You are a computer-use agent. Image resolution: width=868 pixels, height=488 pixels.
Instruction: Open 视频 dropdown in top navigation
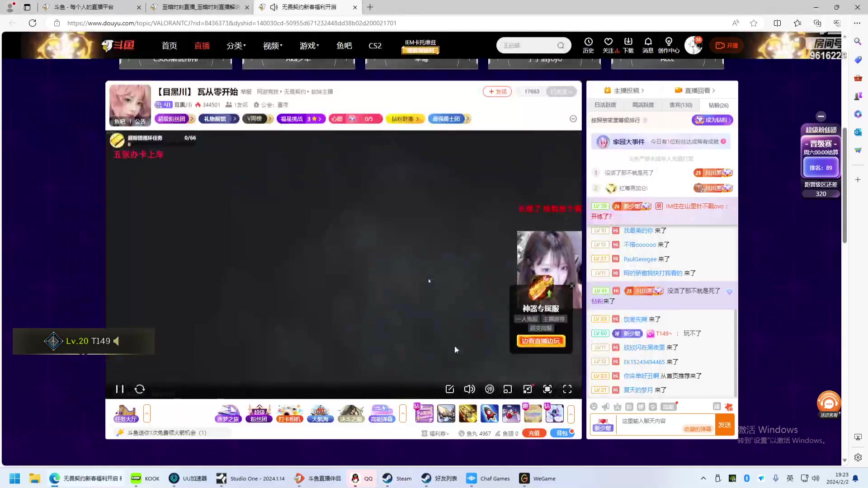[x=273, y=46]
